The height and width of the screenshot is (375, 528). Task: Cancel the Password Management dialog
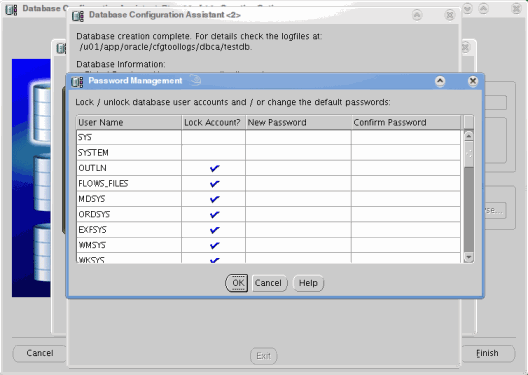tap(269, 283)
